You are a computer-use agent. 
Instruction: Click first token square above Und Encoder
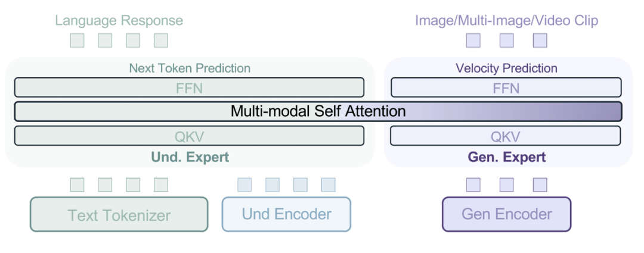click(245, 185)
